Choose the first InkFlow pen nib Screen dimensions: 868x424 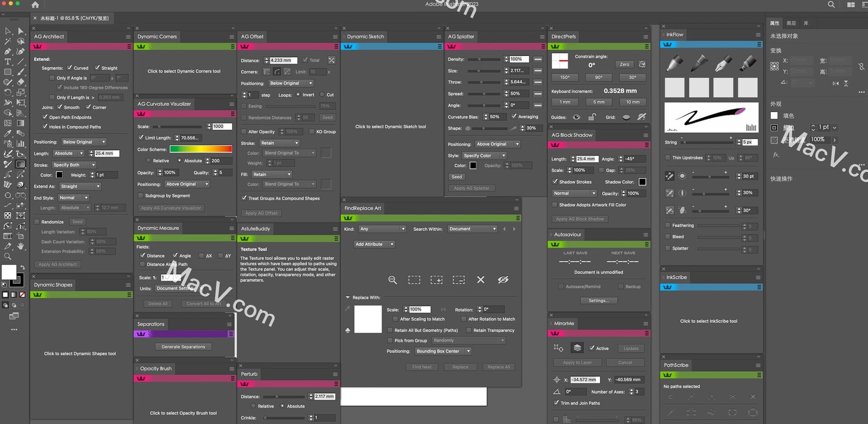(x=675, y=63)
